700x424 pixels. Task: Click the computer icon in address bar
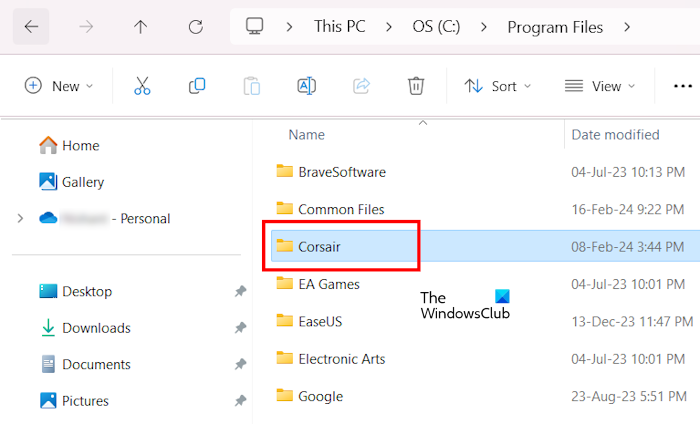(x=254, y=27)
